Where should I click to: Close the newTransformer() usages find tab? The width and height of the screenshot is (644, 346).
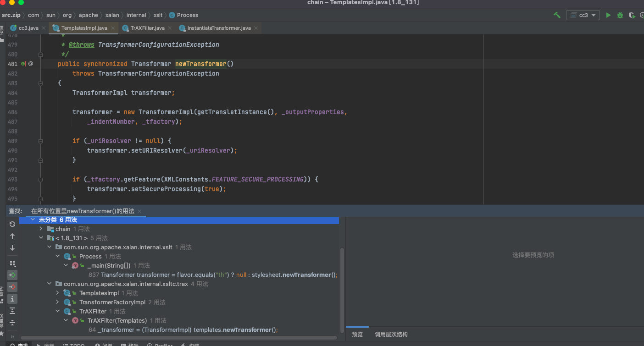coord(139,211)
